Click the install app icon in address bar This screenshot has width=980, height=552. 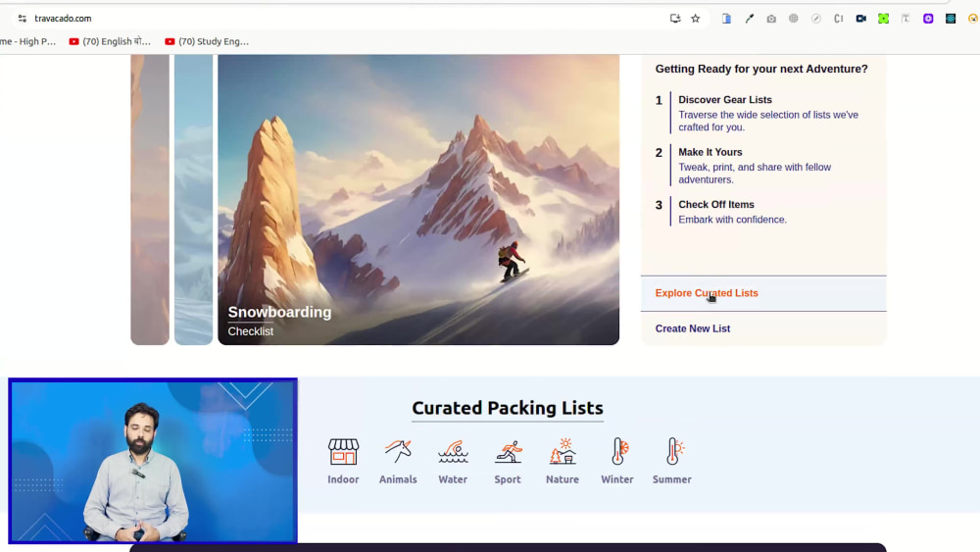tap(675, 19)
